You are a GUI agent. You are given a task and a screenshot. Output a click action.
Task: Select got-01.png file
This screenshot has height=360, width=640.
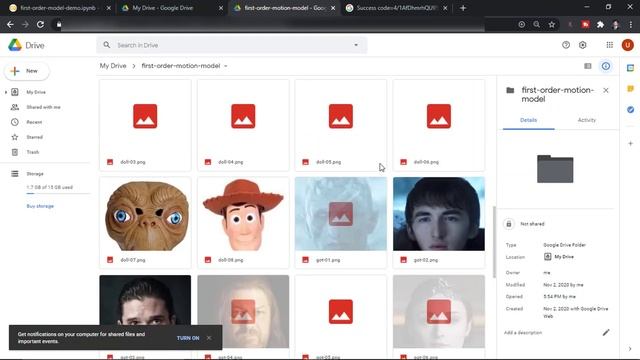point(341,223)
